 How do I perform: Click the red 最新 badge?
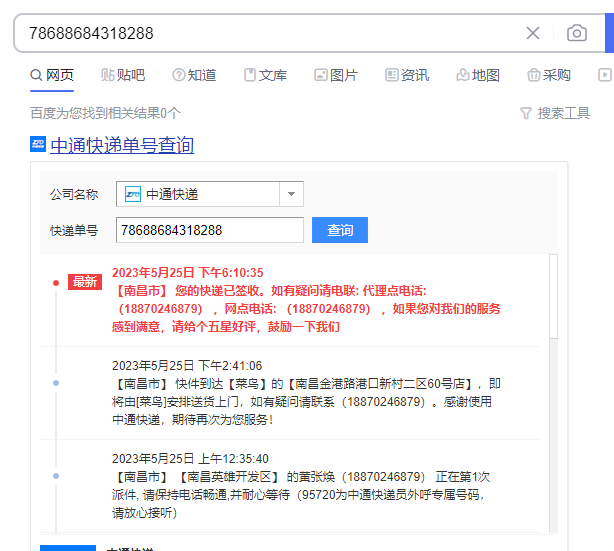[85, 282]
